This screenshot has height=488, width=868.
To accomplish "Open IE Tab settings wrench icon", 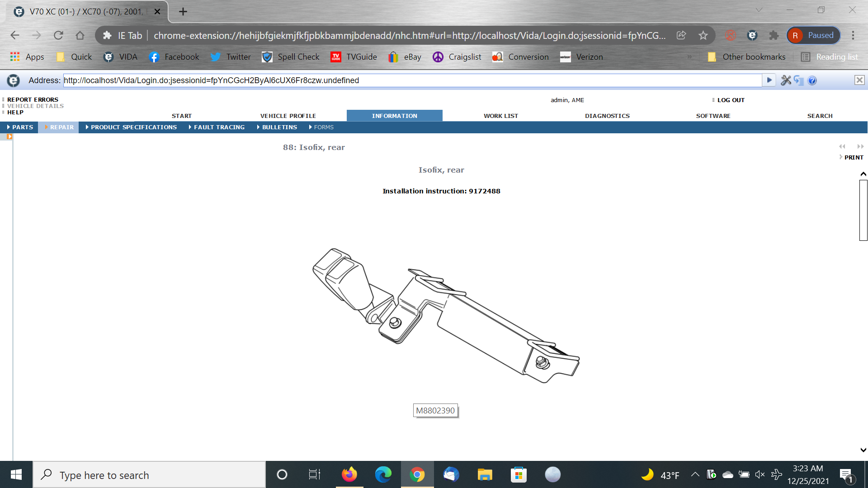I will (x=786, y=80).
